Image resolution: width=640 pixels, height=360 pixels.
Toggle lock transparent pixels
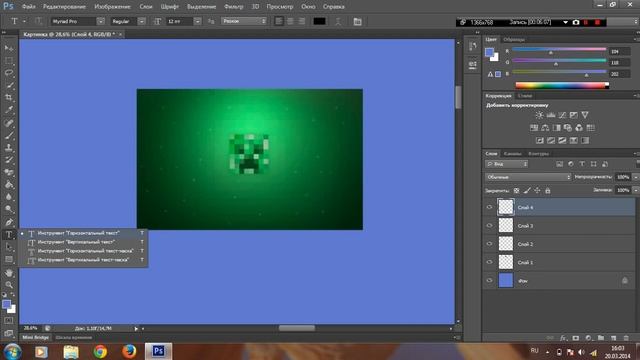pos(516,191)
